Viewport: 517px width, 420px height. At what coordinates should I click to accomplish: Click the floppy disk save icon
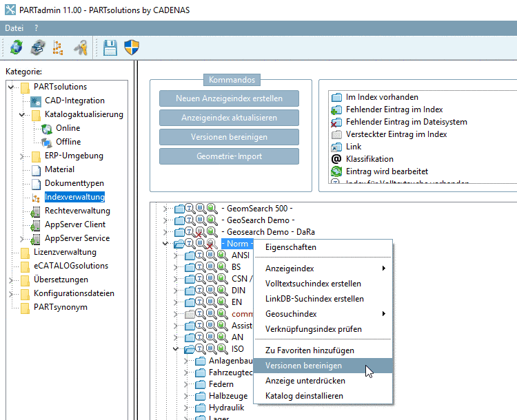coord(110,47)
